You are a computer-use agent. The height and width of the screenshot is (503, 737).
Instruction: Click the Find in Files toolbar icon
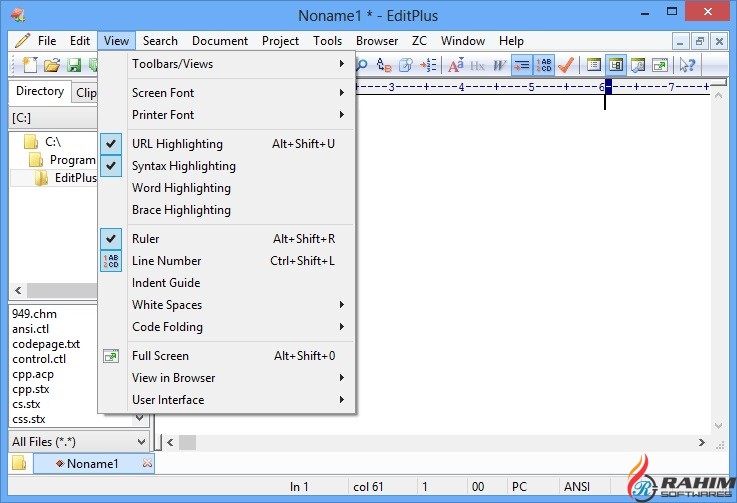[x=406, y=65]
